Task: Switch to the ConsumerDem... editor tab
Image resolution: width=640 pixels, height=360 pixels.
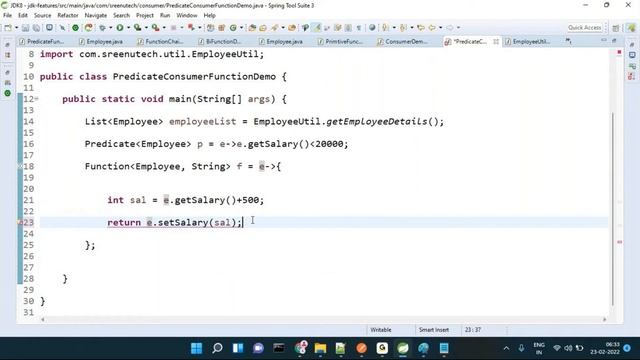Action: point(402,42)
